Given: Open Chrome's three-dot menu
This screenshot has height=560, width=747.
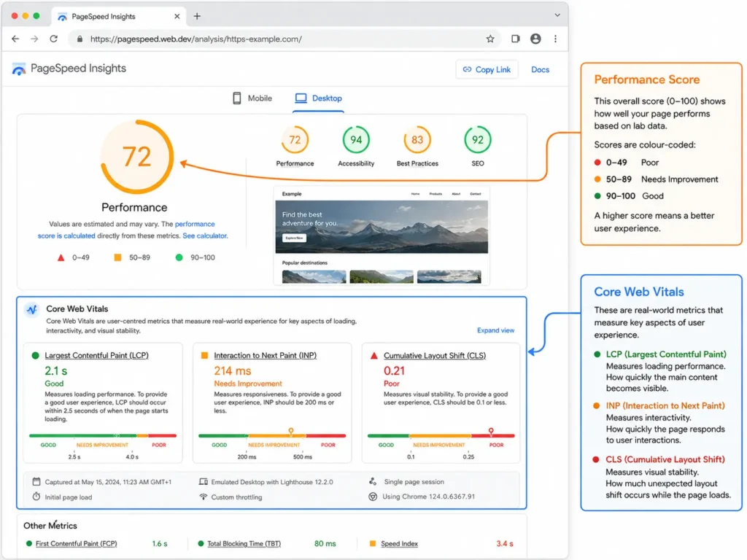Looking at the screenshot, I should (x=555, y=39).
